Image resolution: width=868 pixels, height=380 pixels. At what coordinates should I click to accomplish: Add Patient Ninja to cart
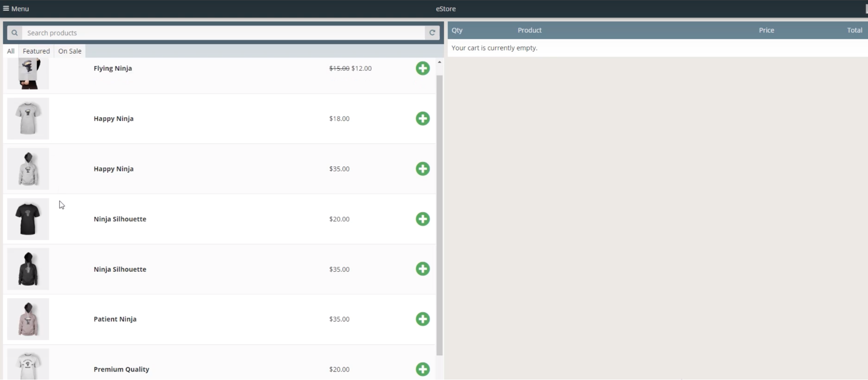coord(422,319)
